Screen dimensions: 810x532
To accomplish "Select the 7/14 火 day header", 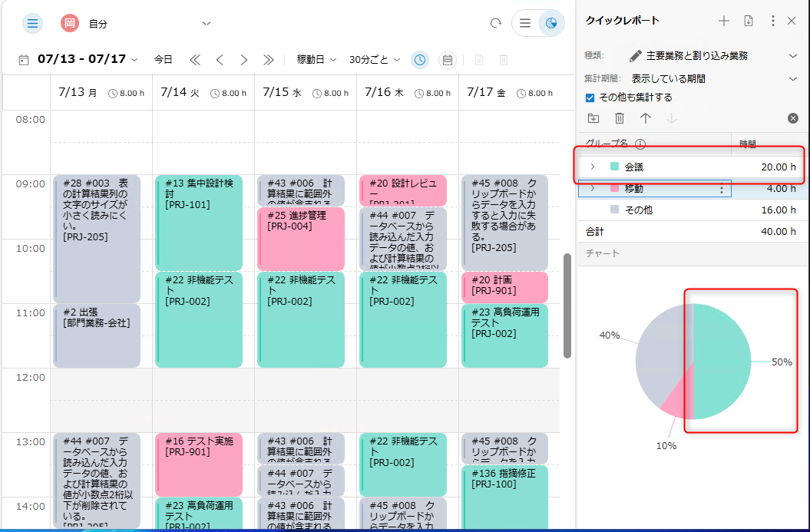I will point(203,92).
